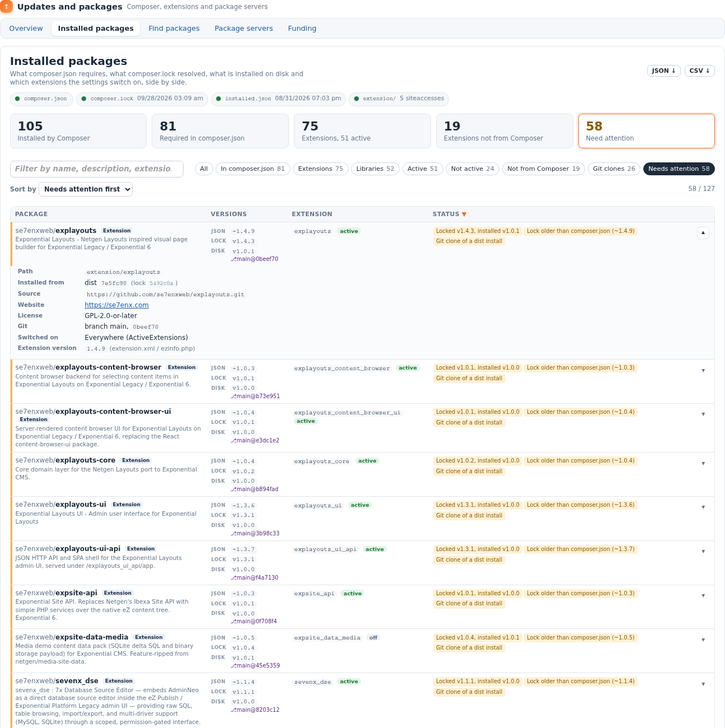The width and height of the screenshot is (725, 728).
Task: Download the CSV export
Action: 700,71
